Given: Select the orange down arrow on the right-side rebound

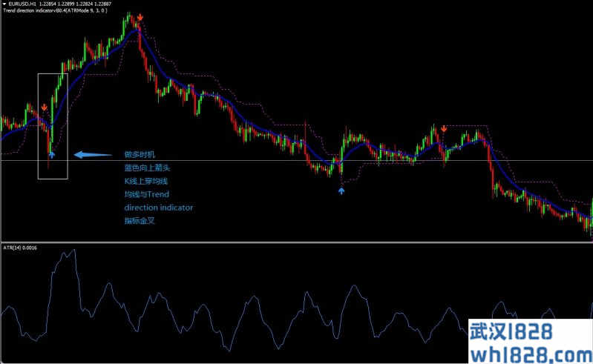Looking at the screenshot, I should click(444, 129).
